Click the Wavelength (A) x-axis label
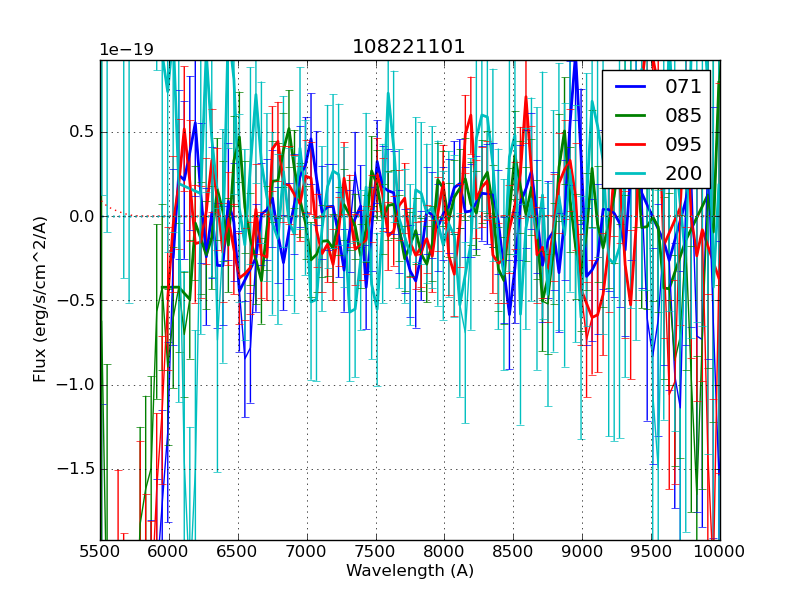The image size is (800, 600). (410, 571)
